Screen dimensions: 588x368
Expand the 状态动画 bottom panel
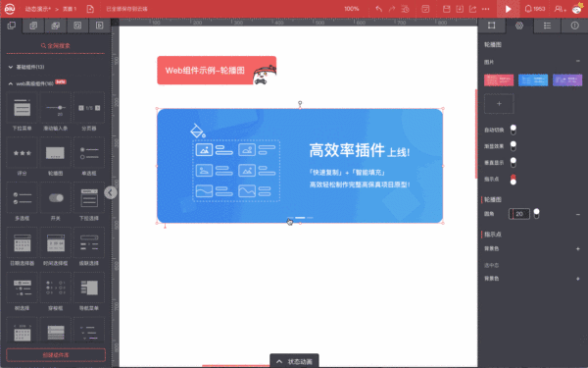click(x=294, y=361)
